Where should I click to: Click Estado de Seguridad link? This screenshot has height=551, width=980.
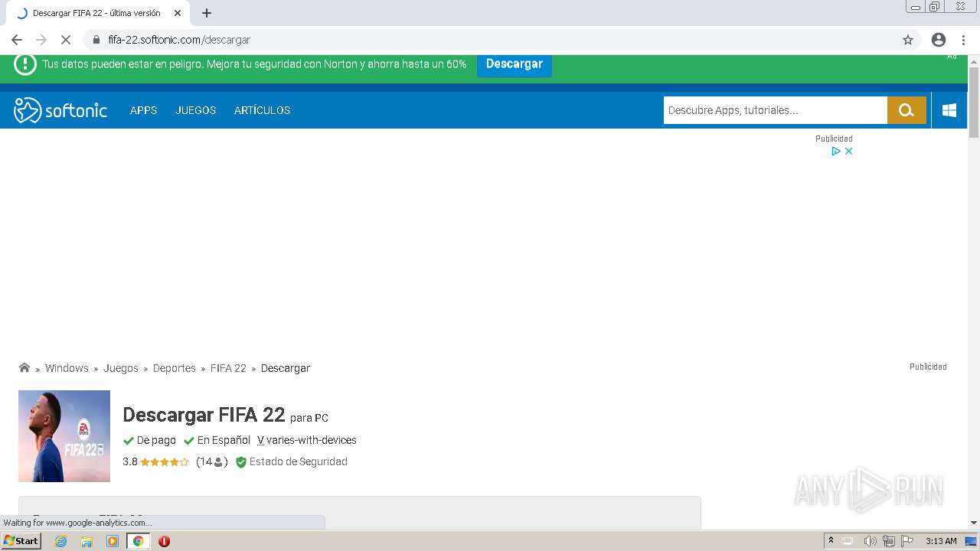click(299, 462)
